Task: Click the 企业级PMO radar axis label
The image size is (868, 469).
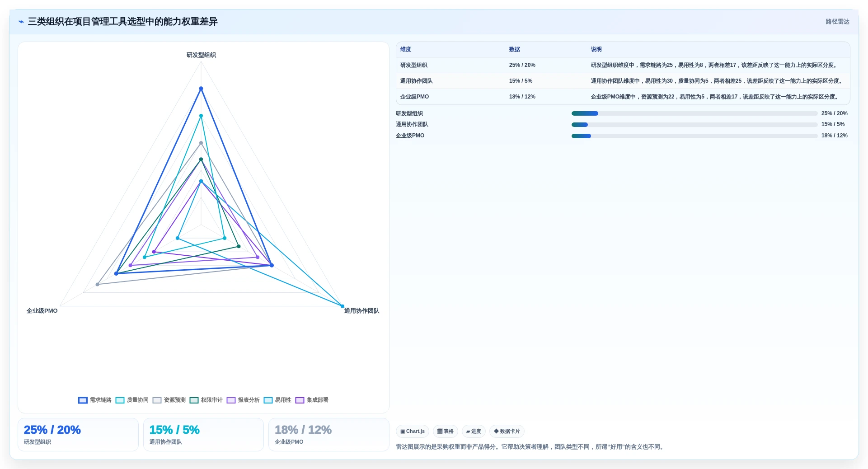Action: [x=42, y=311]
